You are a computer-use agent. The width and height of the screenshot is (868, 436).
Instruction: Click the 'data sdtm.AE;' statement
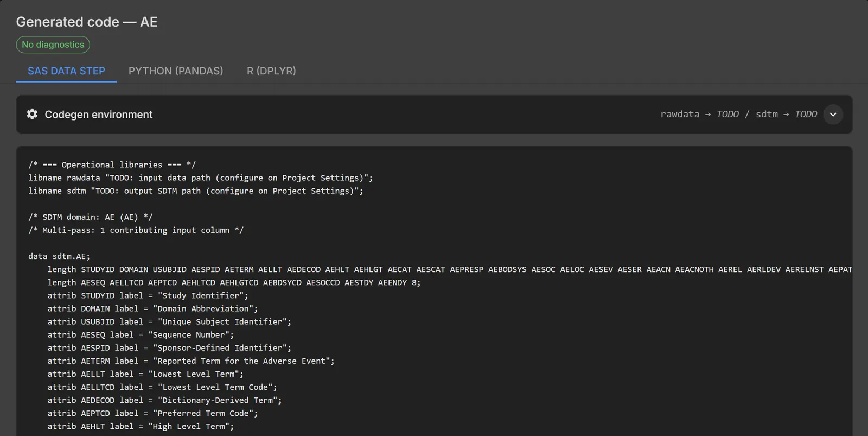click(59, 256)
